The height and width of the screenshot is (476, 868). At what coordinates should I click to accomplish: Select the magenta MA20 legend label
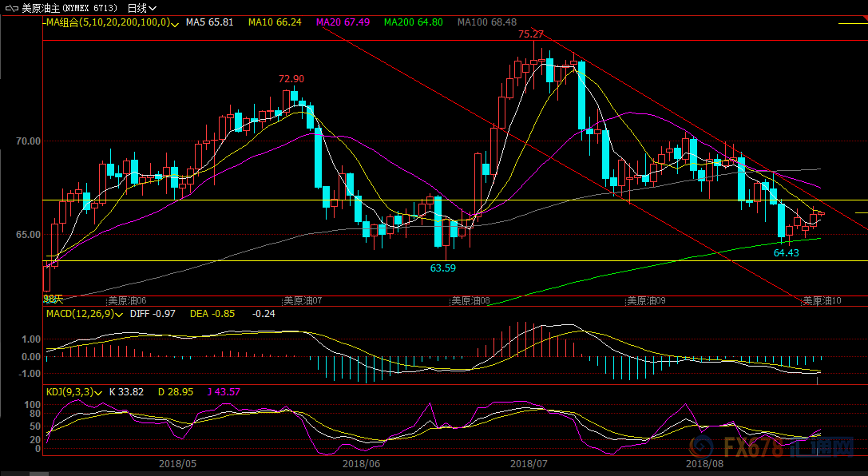point(343,23)
